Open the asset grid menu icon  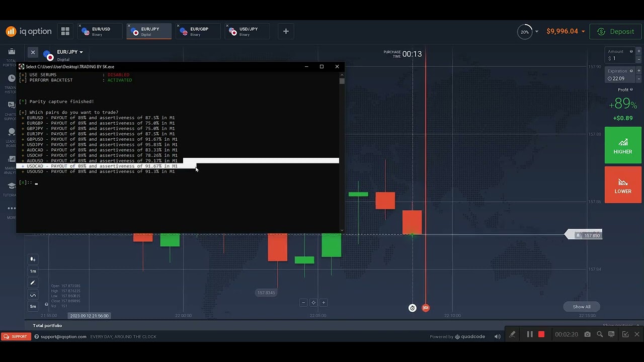click(65, 31)
